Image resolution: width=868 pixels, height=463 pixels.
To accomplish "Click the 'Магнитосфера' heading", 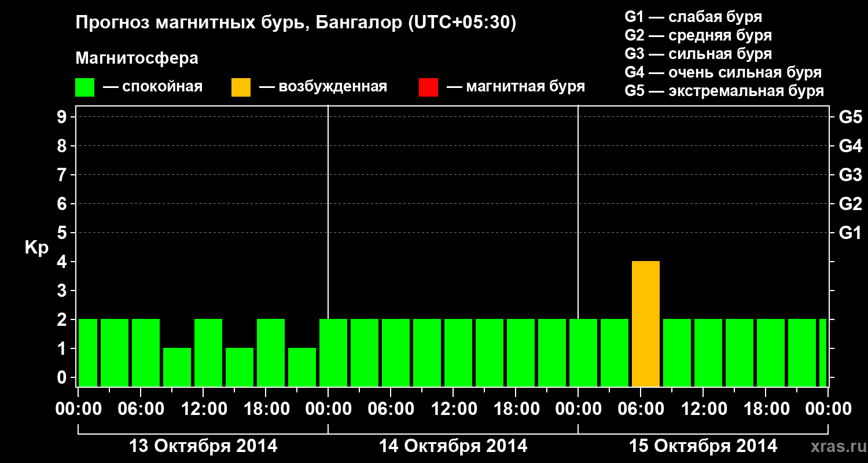I will click(x=137, y=58).
